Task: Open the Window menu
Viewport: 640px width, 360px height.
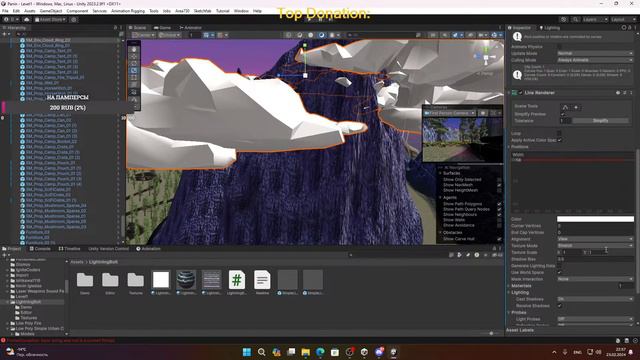Action: [241, 11]
